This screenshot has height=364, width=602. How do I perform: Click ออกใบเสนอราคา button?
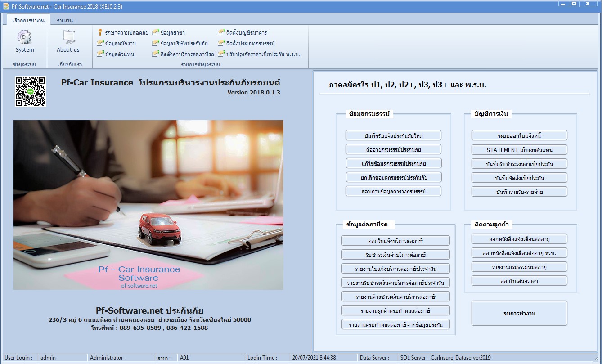(x=519, y=281)
